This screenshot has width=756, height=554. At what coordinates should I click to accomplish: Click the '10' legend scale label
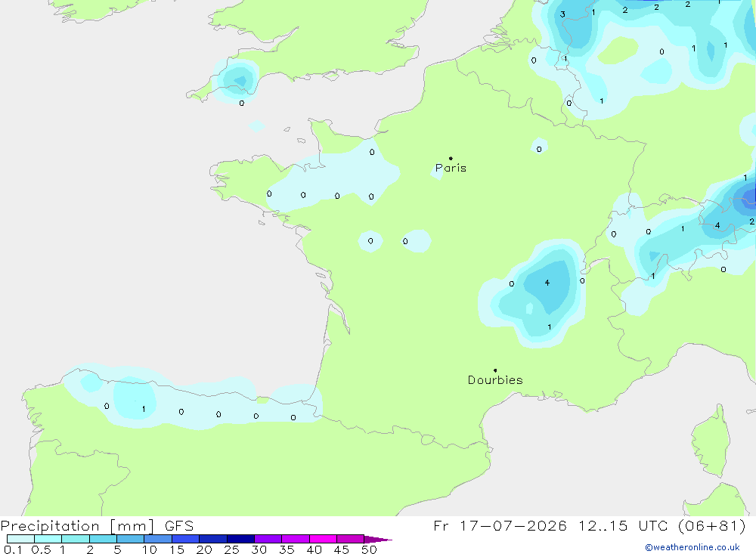click(150, 549)
